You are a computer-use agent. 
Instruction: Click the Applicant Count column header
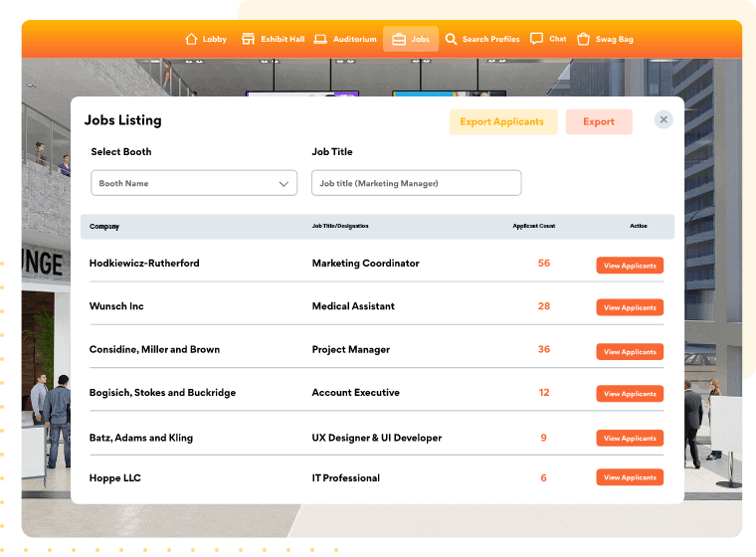[534, 226]
